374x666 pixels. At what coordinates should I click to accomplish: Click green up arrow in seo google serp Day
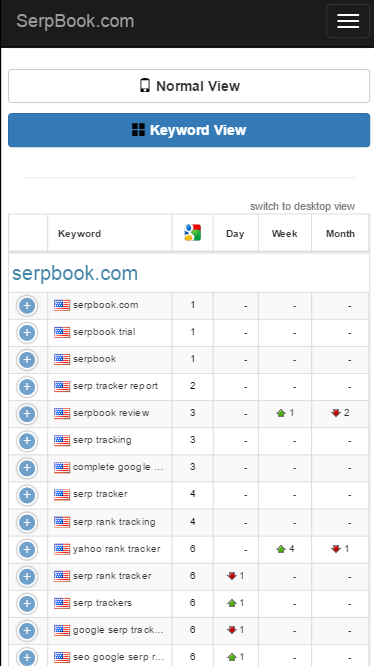232,657
